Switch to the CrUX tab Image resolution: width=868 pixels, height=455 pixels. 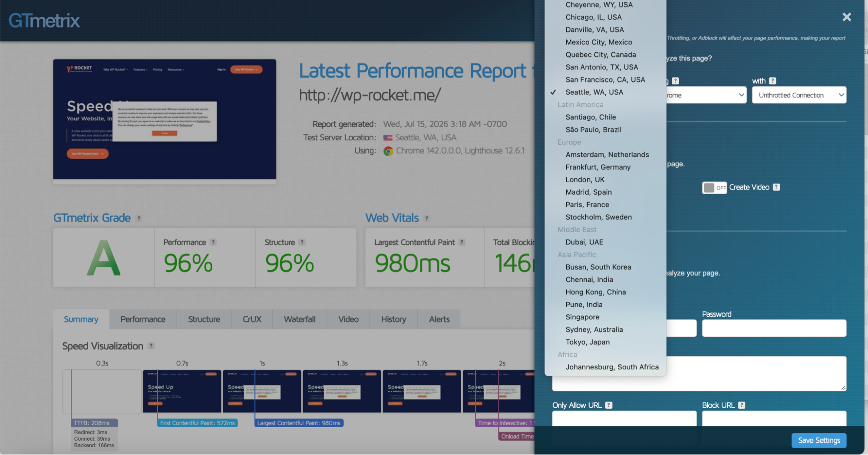[252, 319]
